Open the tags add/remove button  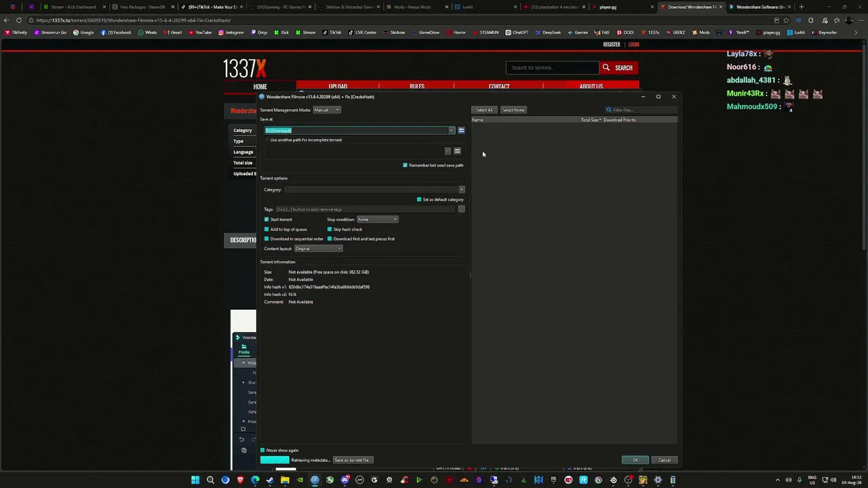[x=461, y=209]
